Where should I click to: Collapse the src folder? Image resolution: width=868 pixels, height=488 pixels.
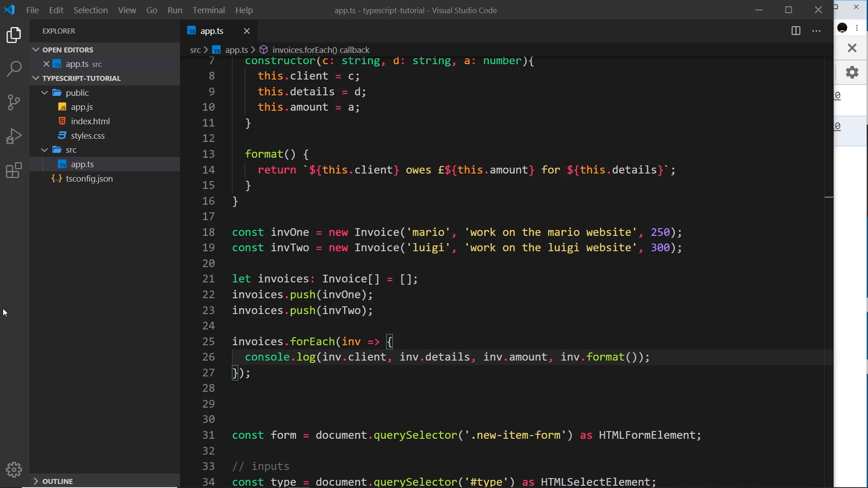(44, 150)
